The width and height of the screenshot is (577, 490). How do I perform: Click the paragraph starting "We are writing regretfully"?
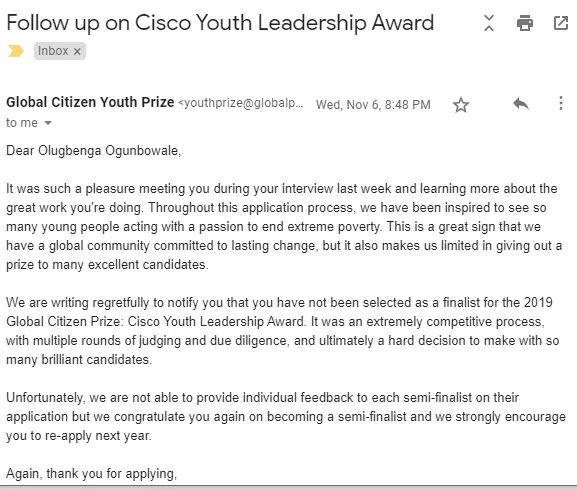283,331
